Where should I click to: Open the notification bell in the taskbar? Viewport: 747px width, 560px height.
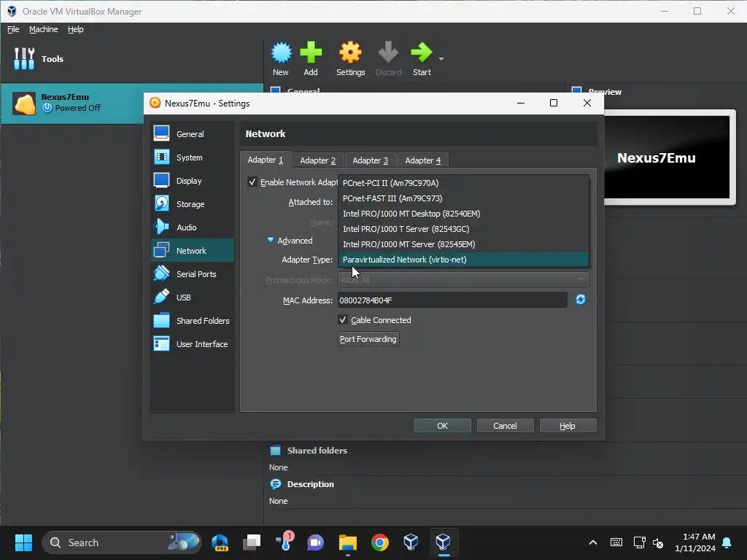[x=727, y=542]
